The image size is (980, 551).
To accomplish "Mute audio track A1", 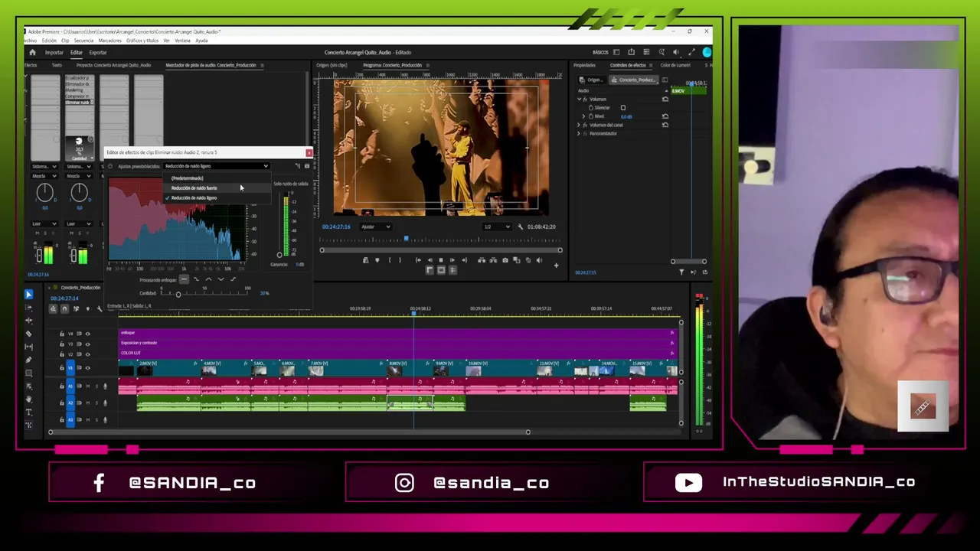I will pos(87,386).
